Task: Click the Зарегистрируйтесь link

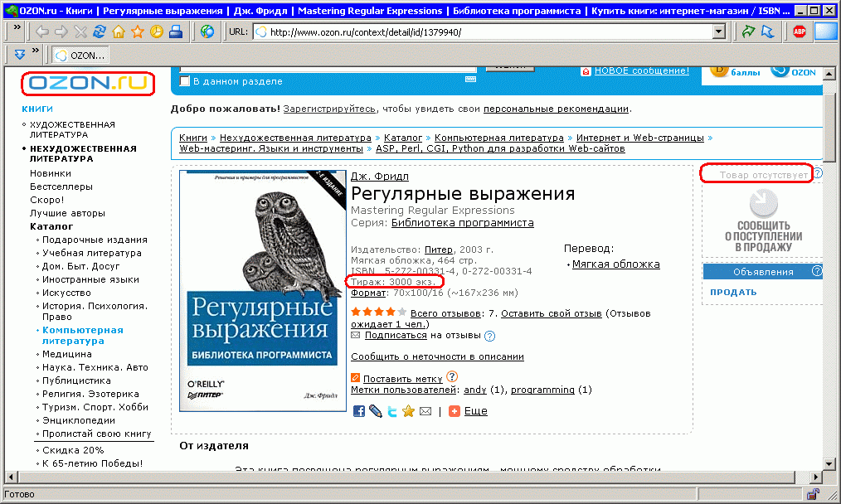Action: coord(329,109)
